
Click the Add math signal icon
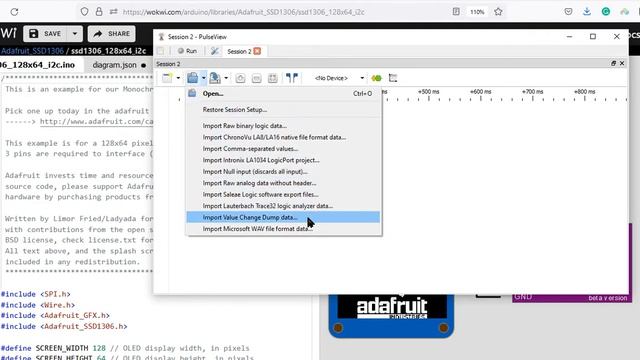coord(393,78)
